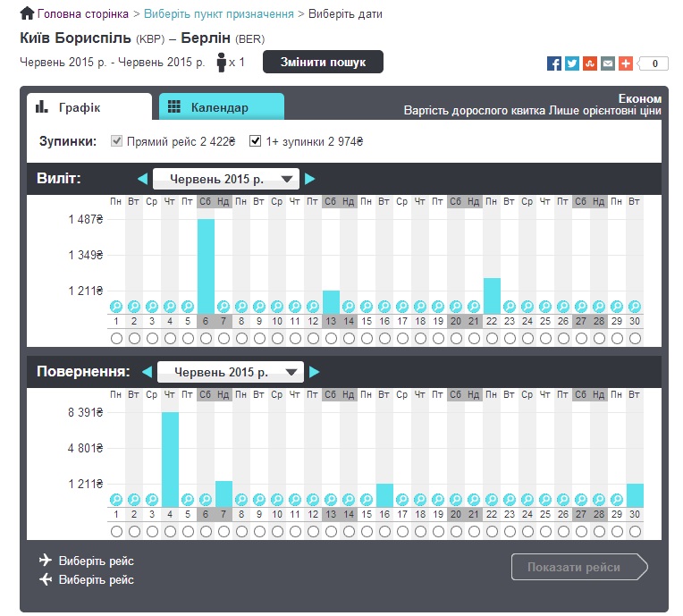
Task: Click the Facebook share icon
Action: pyautogui.click(x=554, y=63)
